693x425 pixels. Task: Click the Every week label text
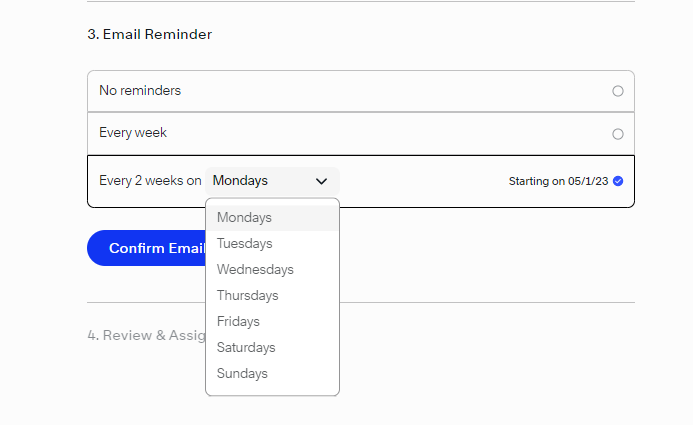(133, 132)
